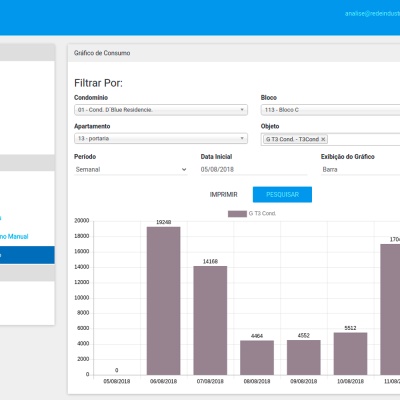Viewport: 400px width, 400px height.
Task: Click the 08/08/2018 bar valued 4464
Action: pos(257,358)
